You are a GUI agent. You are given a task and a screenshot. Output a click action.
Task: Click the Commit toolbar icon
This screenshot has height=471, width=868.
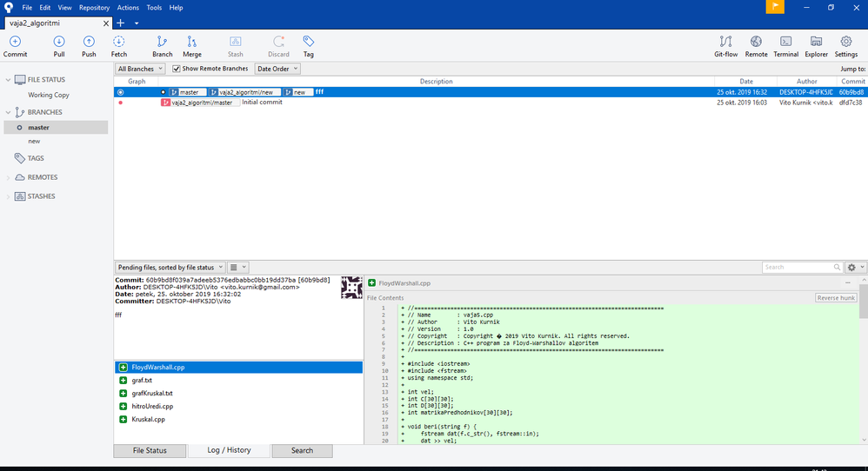(x=15, y=42)
